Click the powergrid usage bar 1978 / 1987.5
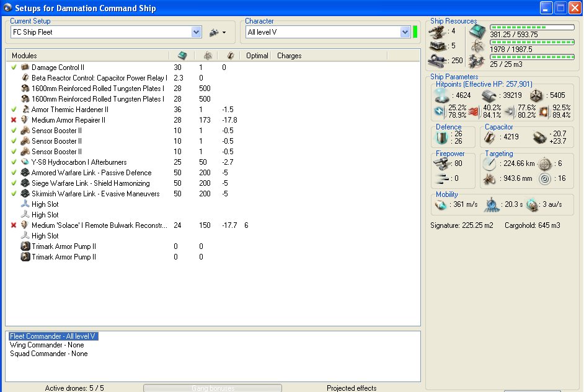 (x=532, y=42)
